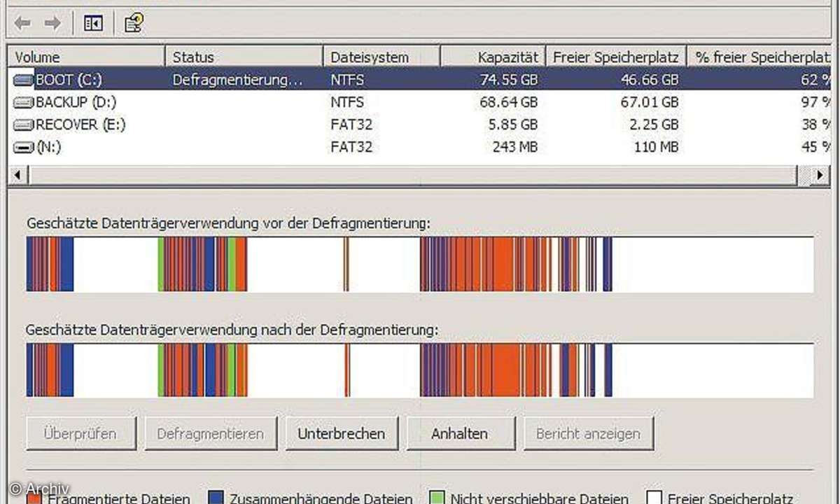
Task: Click the NTFS cell of BOOT (C:)
Action: coord(347,80)
